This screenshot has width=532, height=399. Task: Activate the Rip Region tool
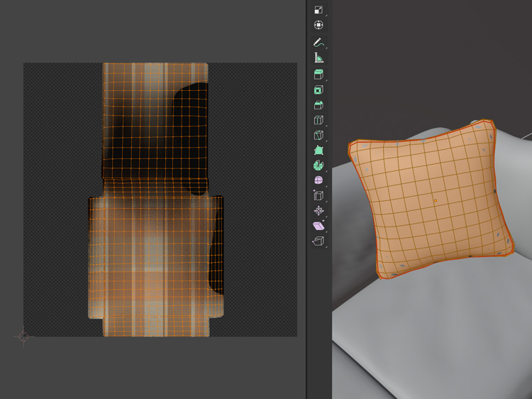coord(318,241)
